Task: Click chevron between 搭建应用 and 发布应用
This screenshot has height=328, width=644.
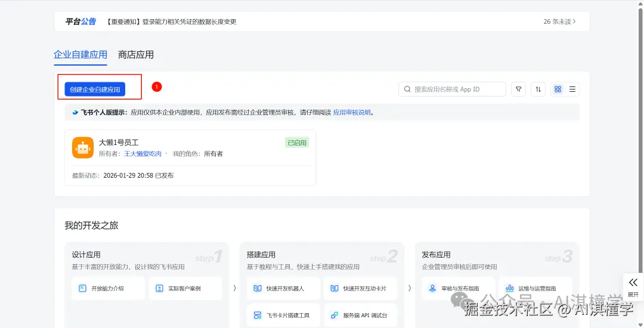Action: [410, 288]
